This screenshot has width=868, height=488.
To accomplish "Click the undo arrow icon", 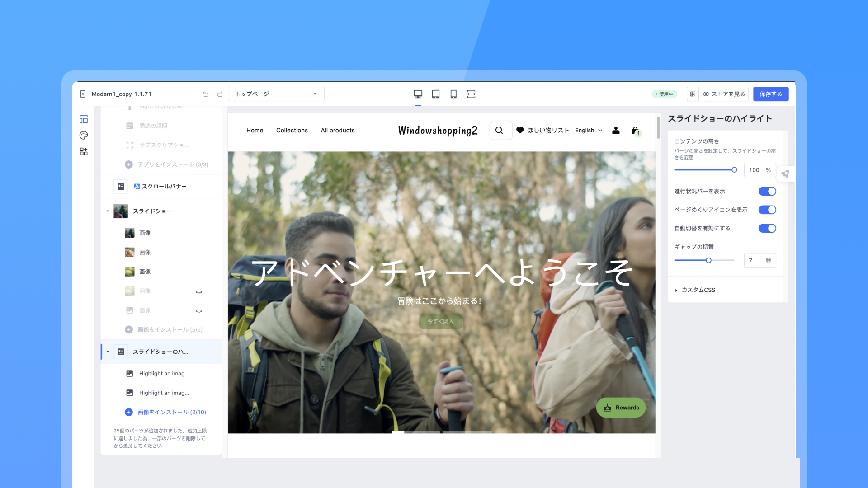I will [206, 94].
